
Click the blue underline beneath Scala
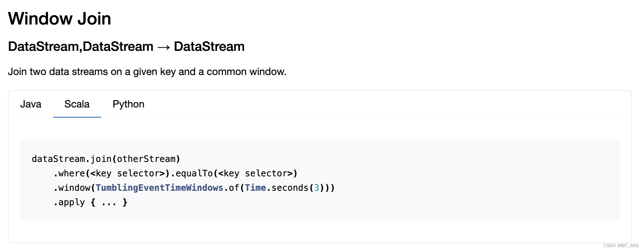point(77,116)
